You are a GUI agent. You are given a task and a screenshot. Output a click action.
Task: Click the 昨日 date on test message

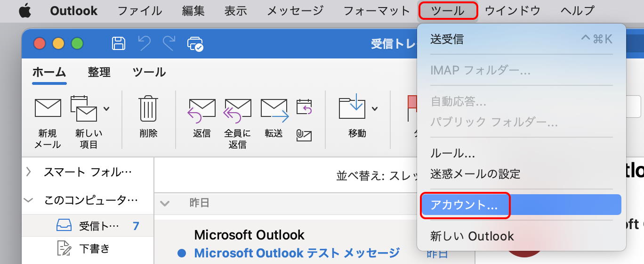437,254
